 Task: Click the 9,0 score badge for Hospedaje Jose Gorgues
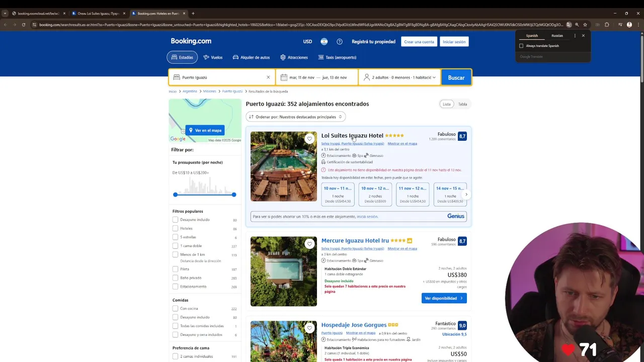click(462, 325)
